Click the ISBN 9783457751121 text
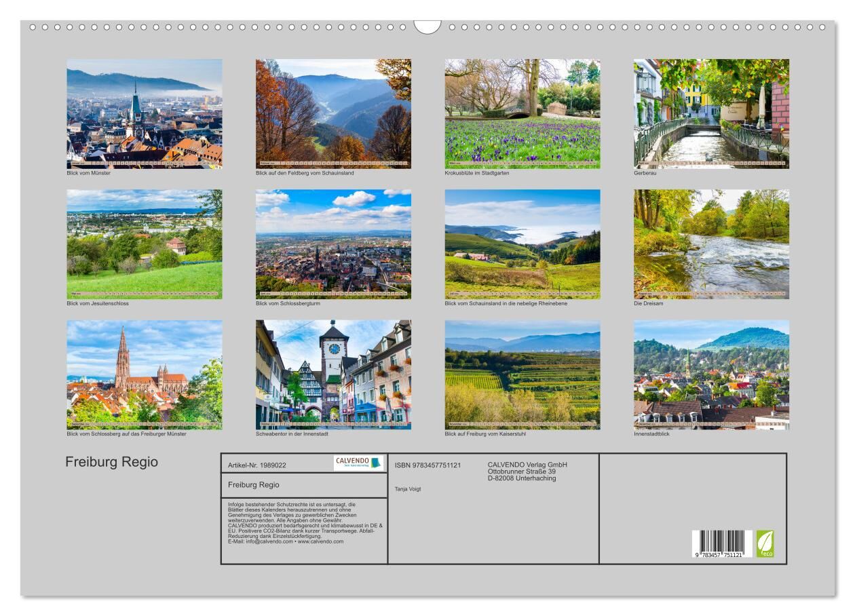The width and height of the screenshot is (855, 616). click(427, 465)
